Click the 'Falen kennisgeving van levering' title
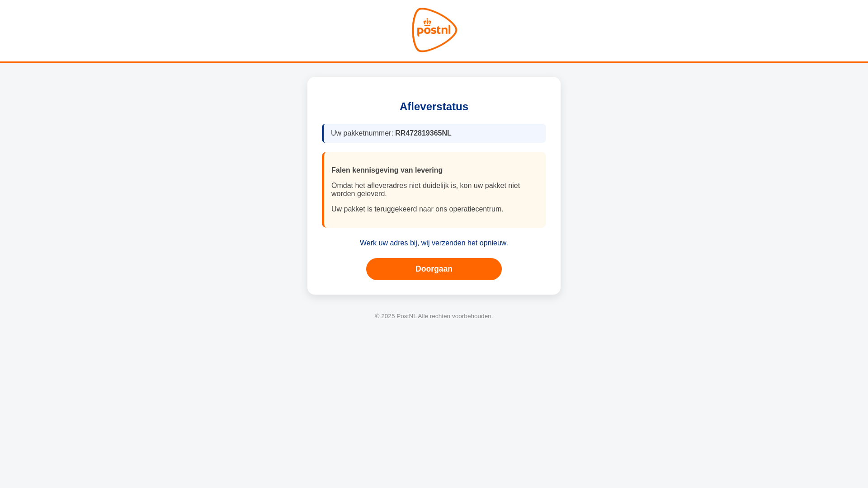The width and height of the screenshot is (868, 488). click(387, 170)
